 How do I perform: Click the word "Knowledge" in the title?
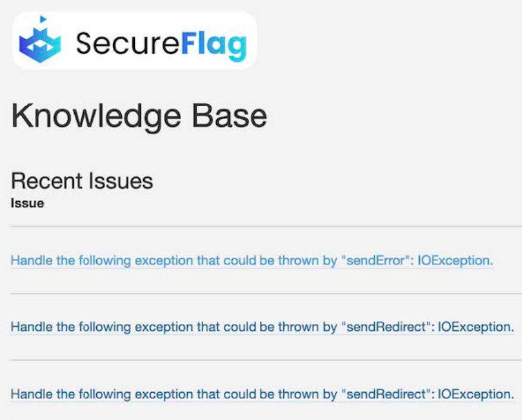(x=96, y=117)
